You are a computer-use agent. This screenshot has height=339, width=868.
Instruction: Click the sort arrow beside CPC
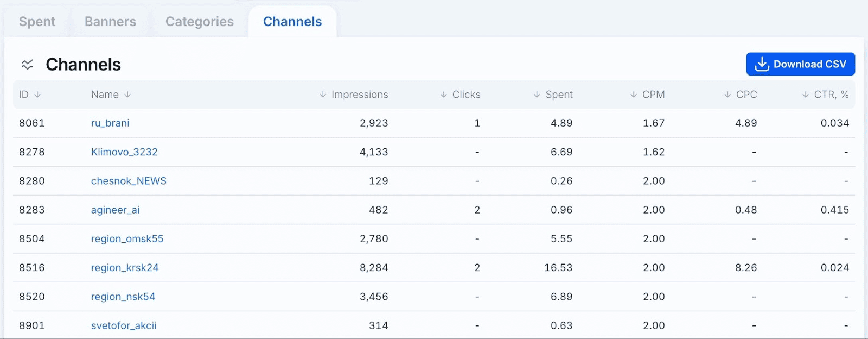click(727, 95)
